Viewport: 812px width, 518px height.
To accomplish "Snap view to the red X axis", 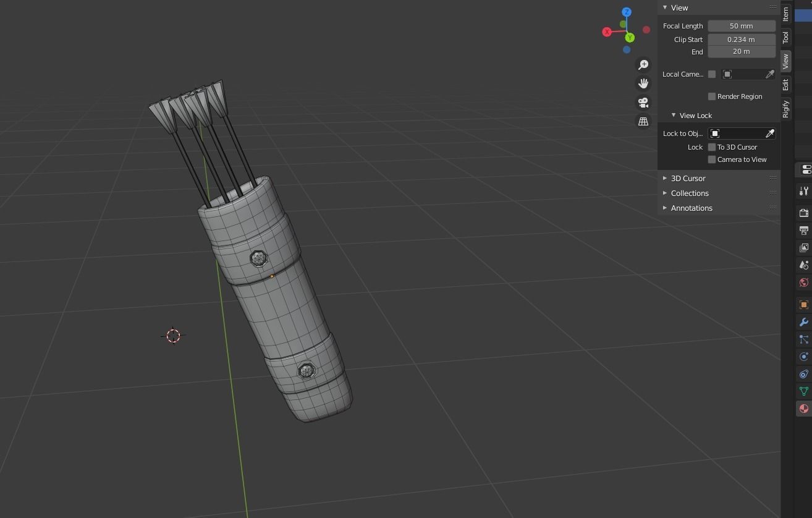I will pyautogui.click(x=607, y=32).
